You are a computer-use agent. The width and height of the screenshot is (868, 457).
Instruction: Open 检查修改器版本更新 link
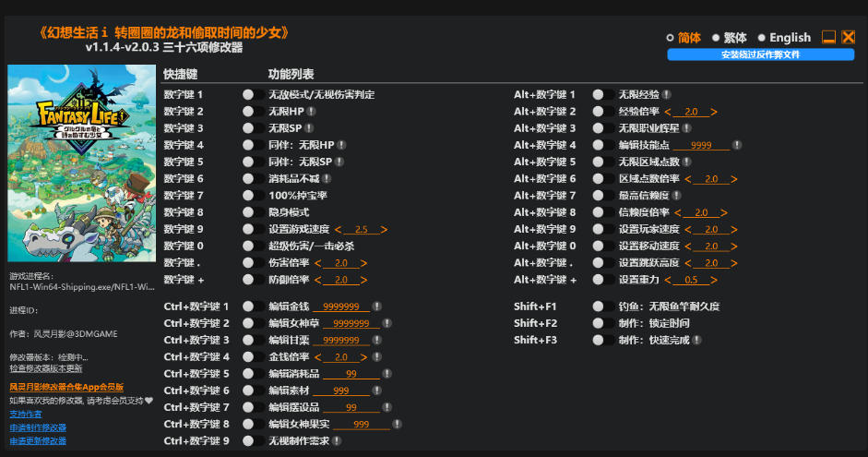click(46, 368)
